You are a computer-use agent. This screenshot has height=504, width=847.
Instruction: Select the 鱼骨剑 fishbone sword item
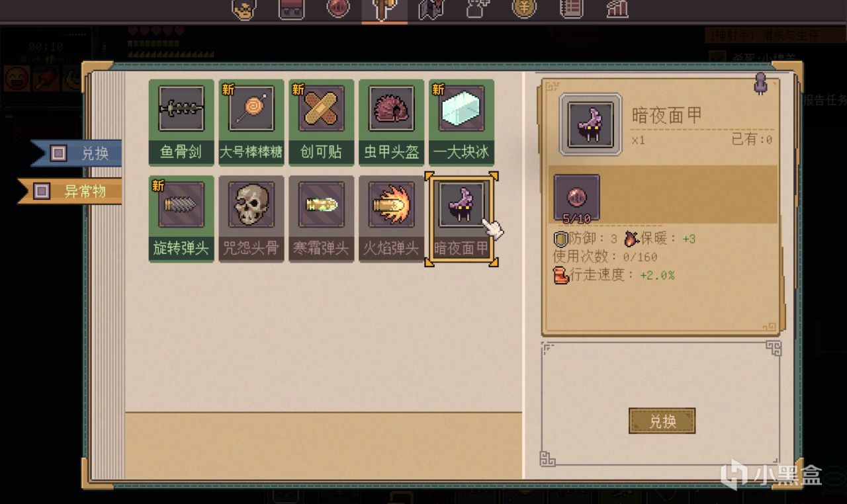point(181,123)
